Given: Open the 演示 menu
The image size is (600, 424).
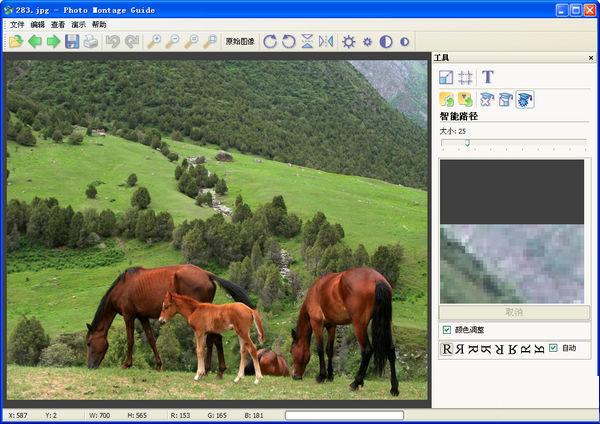Looking at the screenshot, I should (78, 24).
